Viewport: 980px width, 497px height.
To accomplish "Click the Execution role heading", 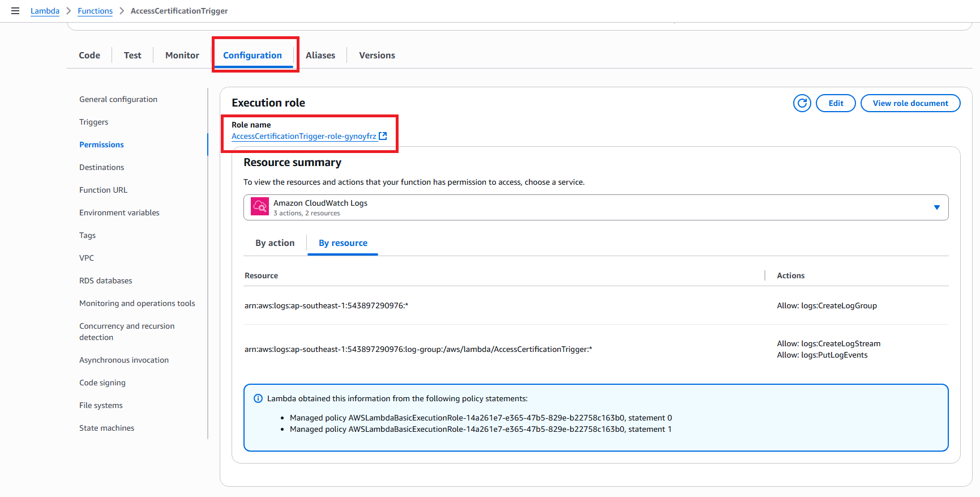I will [x=268, y=103].
